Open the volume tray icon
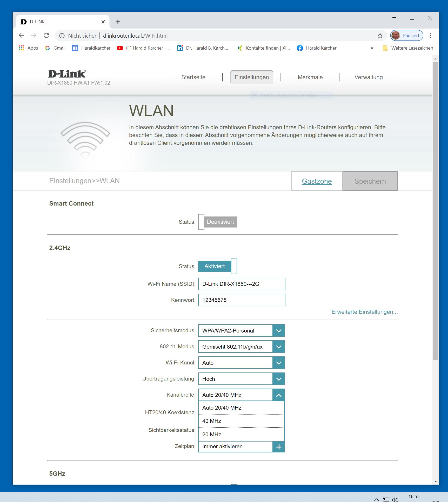Image resolution: width=448 pixels, height=502 pixels. click(395, 499)
